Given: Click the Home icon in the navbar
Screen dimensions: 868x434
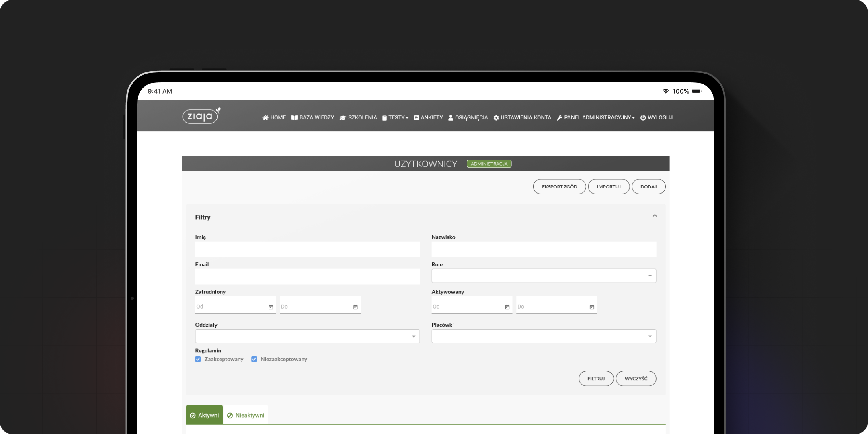Looking at the screenshot, I should 265,117.
